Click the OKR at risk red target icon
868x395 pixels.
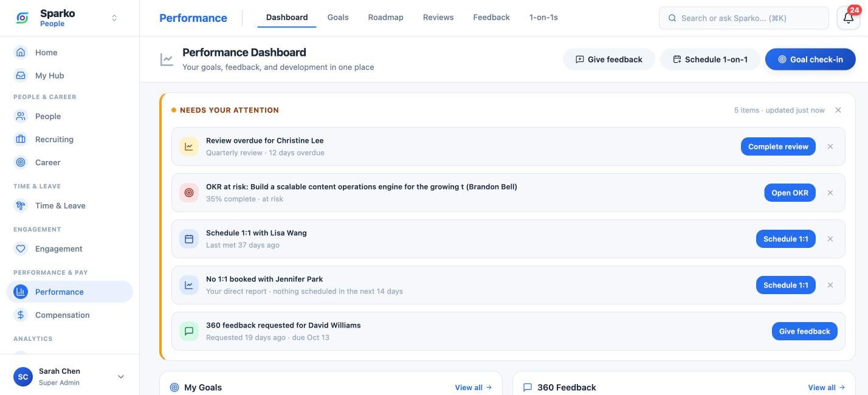click(189, 193)
